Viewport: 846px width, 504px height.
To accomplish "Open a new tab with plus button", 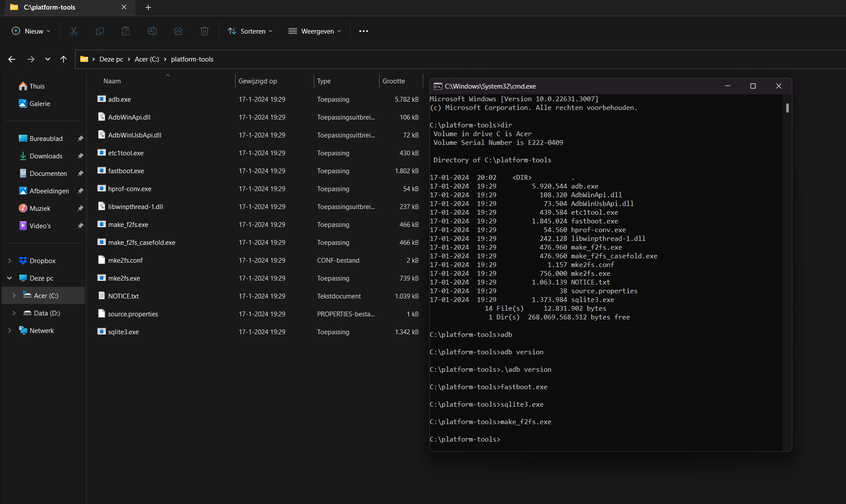I will pos(148,7).
